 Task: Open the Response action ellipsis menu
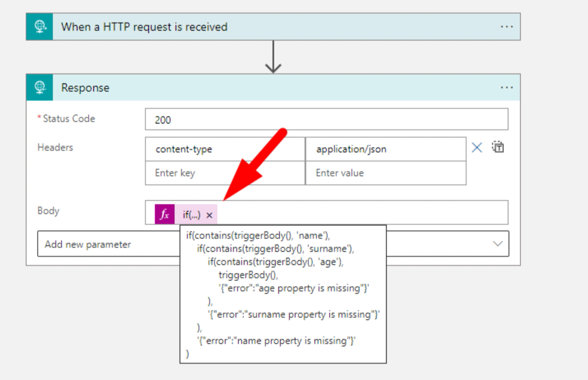coord(506,88)
